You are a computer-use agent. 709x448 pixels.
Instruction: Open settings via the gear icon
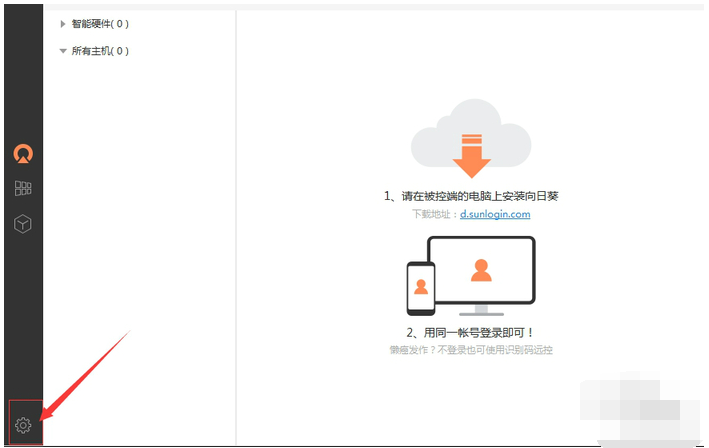pos(23,425)
